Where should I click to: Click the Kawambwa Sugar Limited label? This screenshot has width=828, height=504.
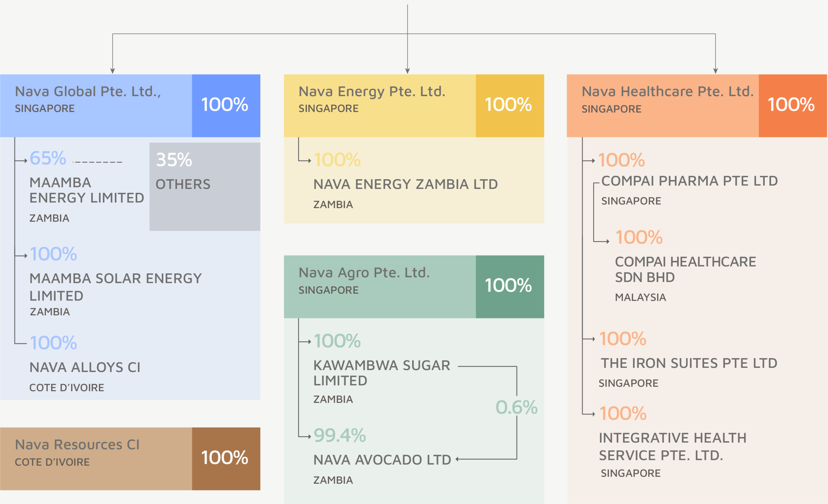[381, 373]
